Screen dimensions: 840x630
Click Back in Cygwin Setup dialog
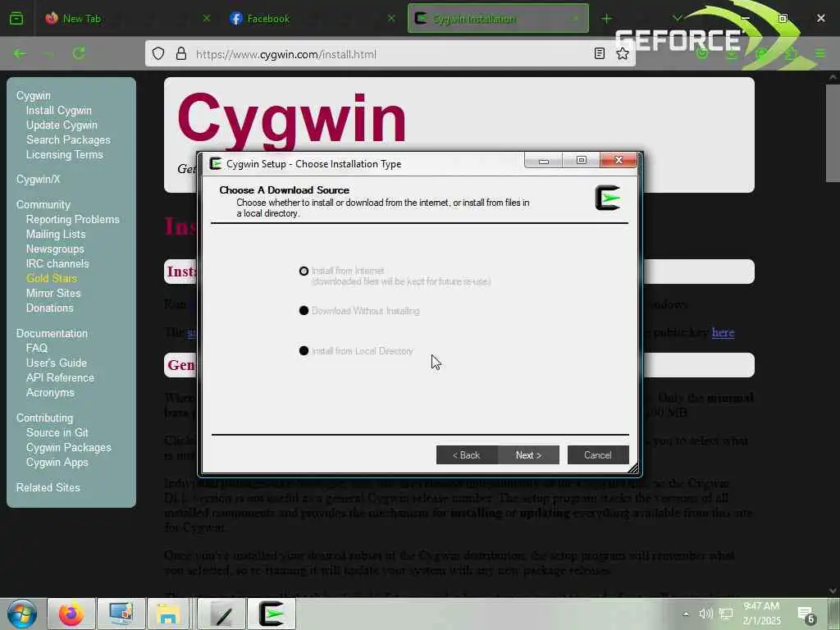(x=467, y=454)
